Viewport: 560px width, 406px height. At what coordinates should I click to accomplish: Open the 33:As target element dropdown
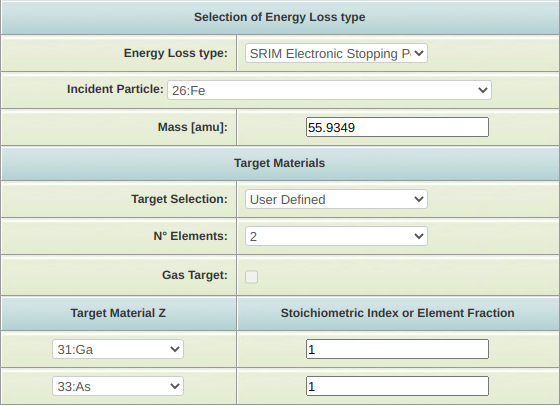tap(118, 386)
